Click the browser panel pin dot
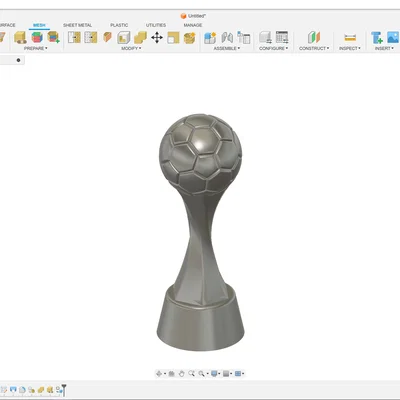Image resolution: width=400 pixels, height=400 pixels. (18, 60)
